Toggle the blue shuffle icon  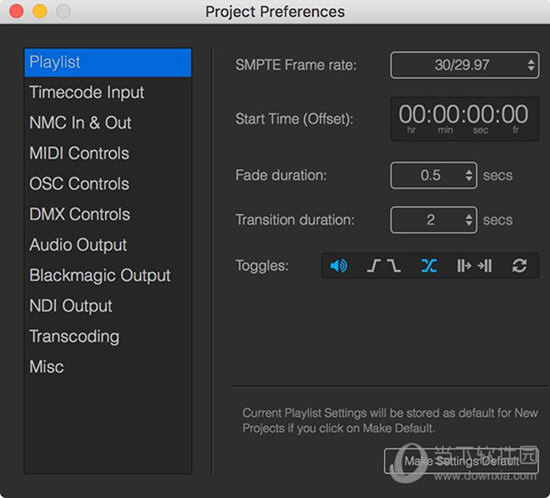[x=429, y=266]
